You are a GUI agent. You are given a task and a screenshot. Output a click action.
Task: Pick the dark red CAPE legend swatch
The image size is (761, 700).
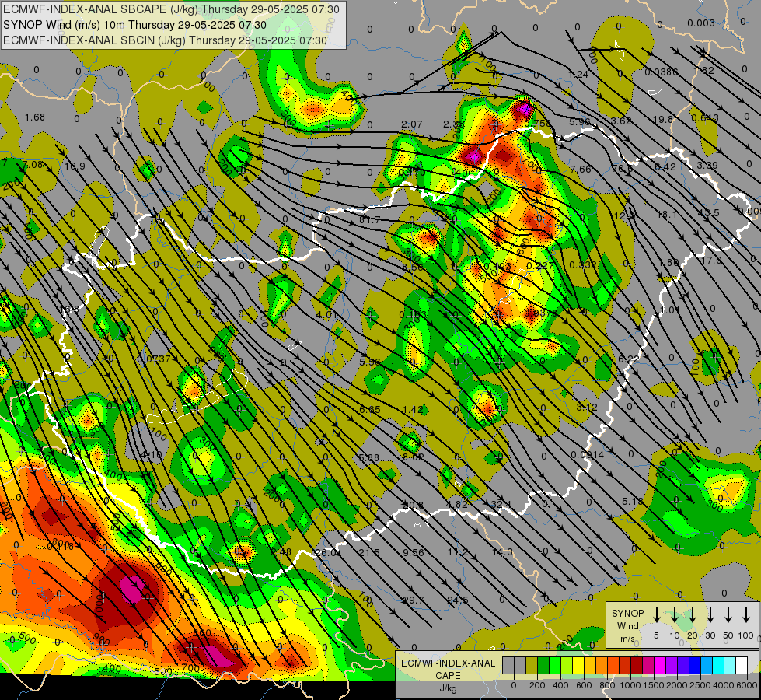pyautogui.click(x=637, y=666)
